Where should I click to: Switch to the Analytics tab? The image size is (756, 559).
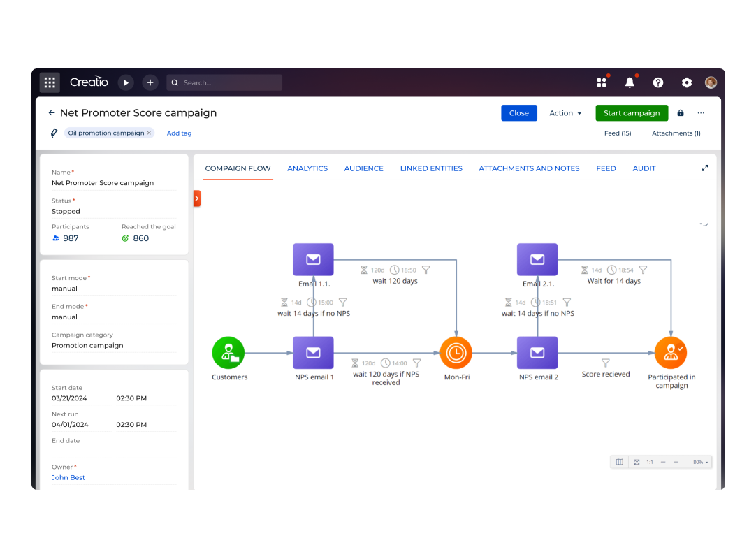(x=307, y=168)
